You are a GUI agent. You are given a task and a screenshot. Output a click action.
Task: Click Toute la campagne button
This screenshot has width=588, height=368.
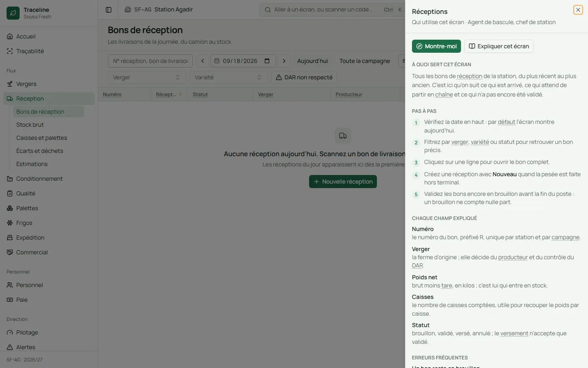coord(365,61)
